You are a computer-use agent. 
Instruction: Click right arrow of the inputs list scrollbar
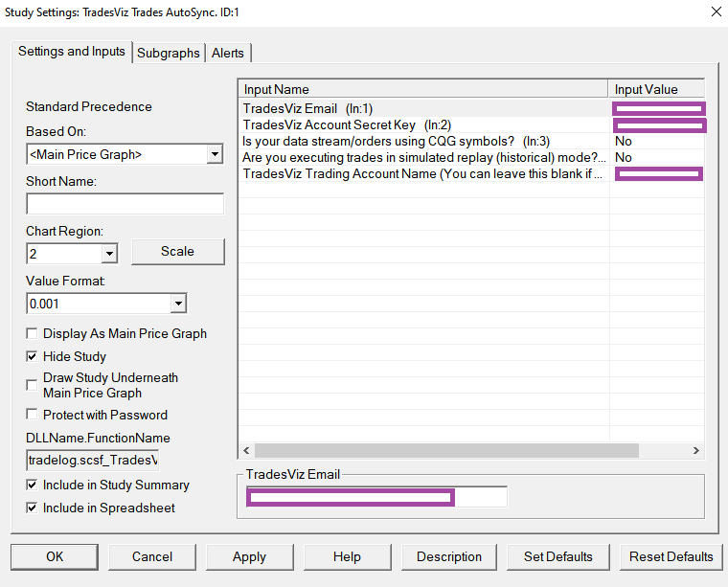pyautogui.click(x=696, y=451)
